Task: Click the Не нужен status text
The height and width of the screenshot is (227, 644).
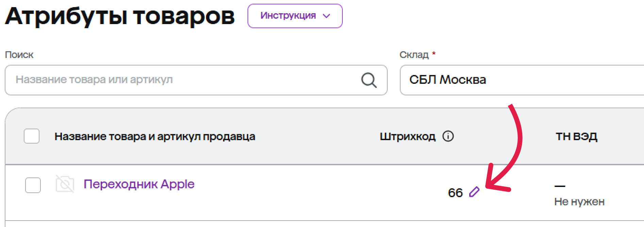Action: coord(579,202)
